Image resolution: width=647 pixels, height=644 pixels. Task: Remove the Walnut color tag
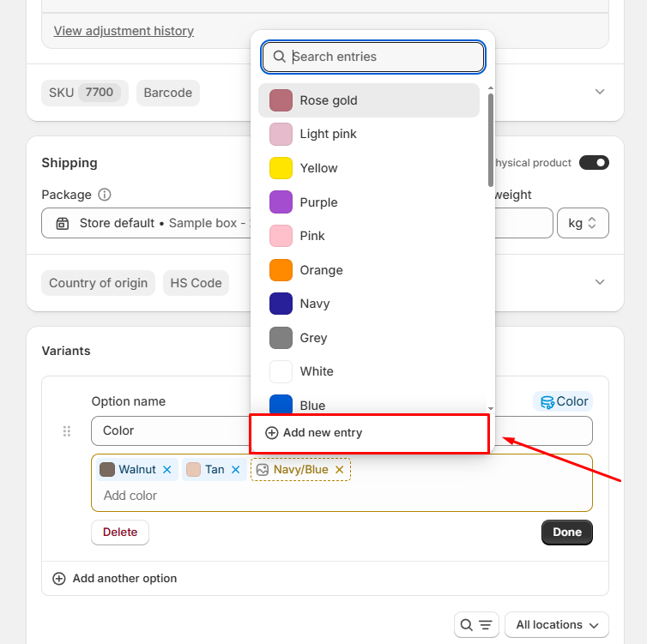(x=167, y=470)
